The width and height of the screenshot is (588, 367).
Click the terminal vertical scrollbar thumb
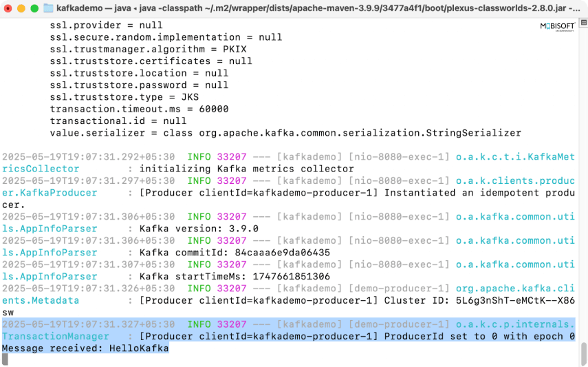584,353
